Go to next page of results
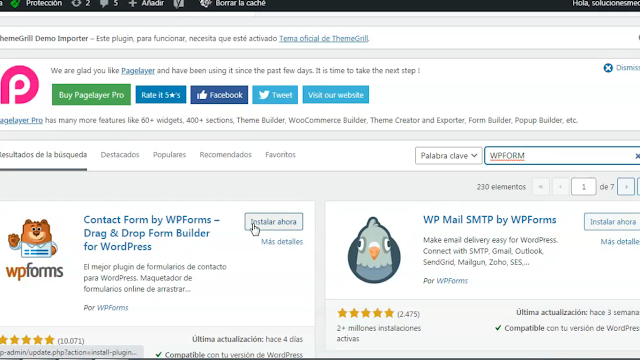This screenshot has height=360, width=640. (x=626, y=187)
